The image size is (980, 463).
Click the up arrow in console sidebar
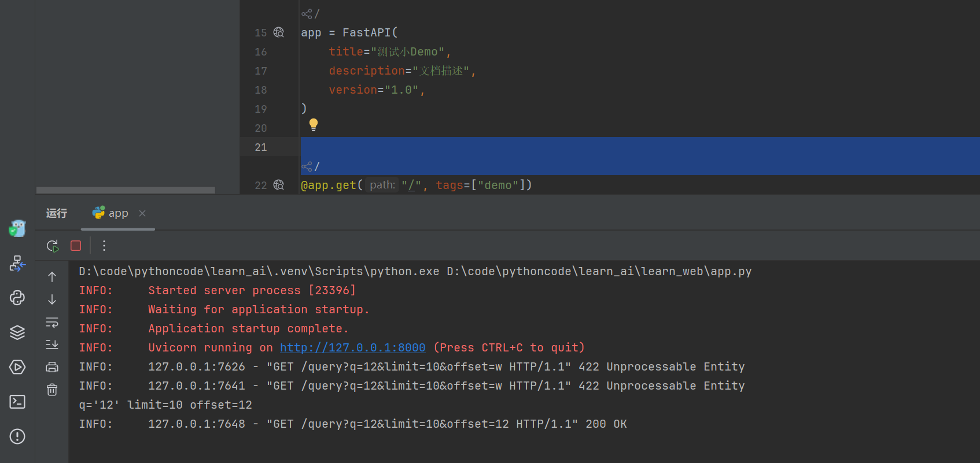click(52, 277)
